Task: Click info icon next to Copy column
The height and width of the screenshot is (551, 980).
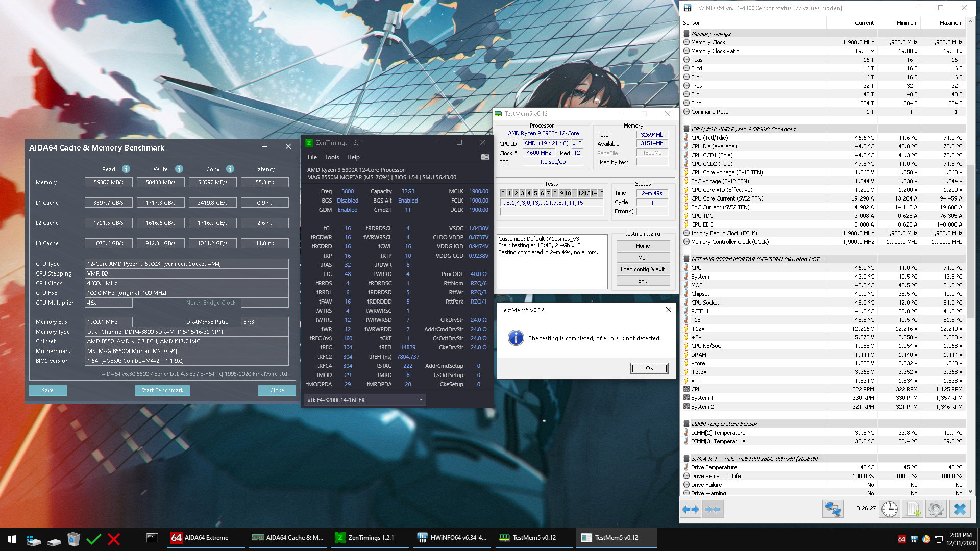Action: pos(230,169)
